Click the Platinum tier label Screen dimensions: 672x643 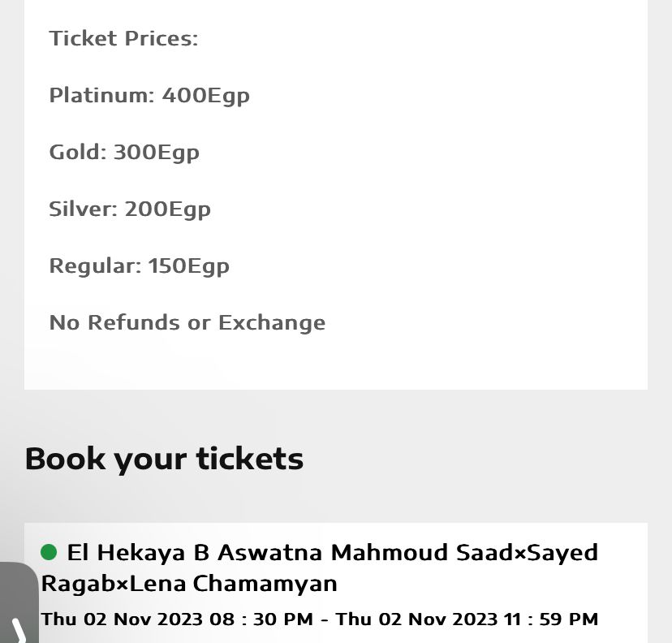[x=101, y=95]
